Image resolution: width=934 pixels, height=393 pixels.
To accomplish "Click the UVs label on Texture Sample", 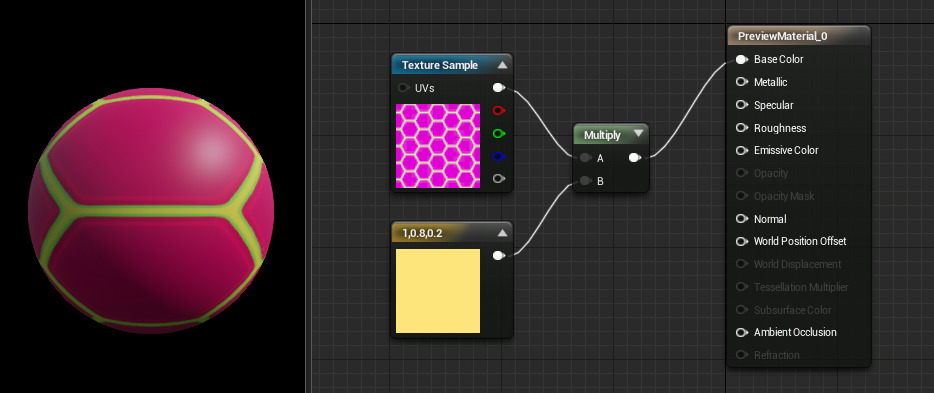I will [425, 88].
